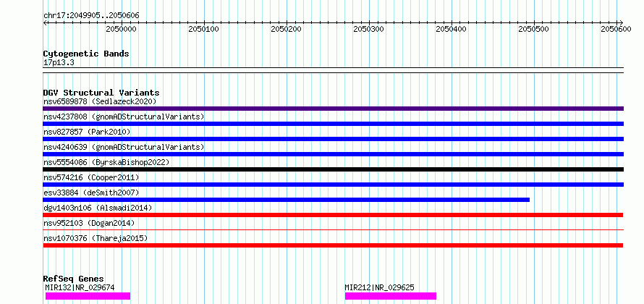The image size is (644, 304).
Task: Click the black bar for nsv5554086
Action: click(x=333, y=169)
